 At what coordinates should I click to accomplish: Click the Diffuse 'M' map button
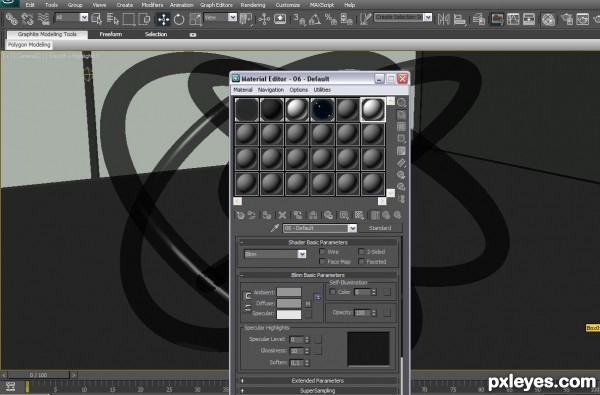click(308, 304)
